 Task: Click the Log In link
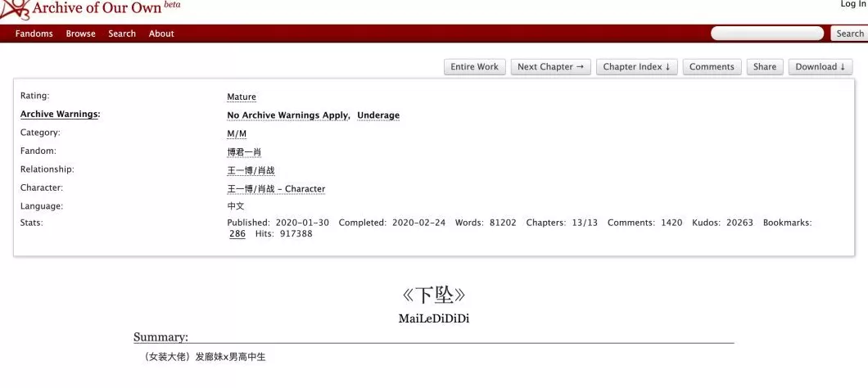[x=852, y=4]
